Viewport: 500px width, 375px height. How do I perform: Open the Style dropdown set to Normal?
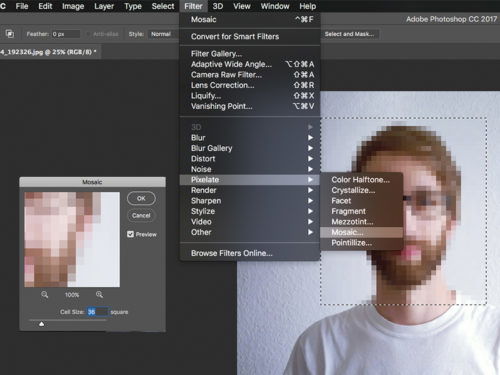(x=163, y=34)
